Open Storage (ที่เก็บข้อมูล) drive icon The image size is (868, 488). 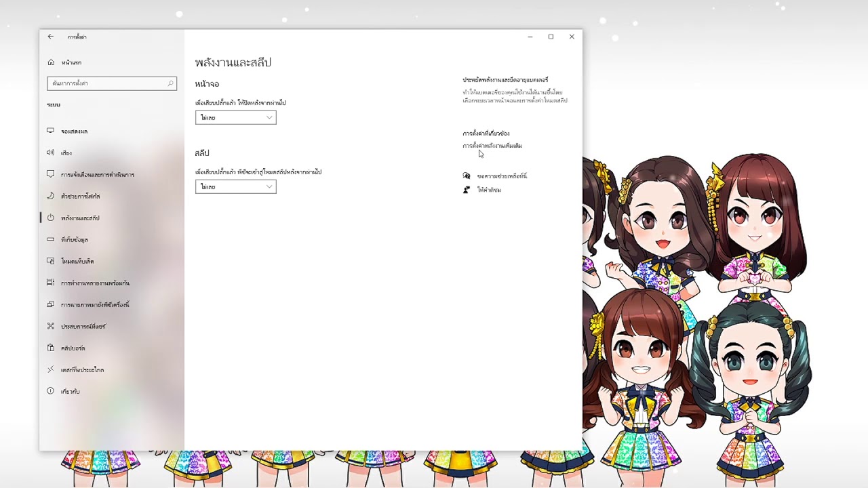(x=50, y=239)
